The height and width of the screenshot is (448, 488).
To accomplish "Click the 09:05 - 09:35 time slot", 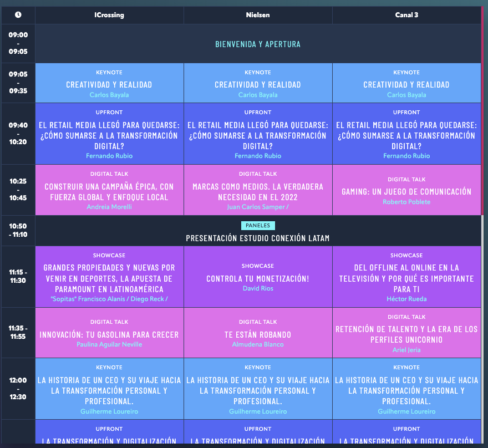I will 18,83.
